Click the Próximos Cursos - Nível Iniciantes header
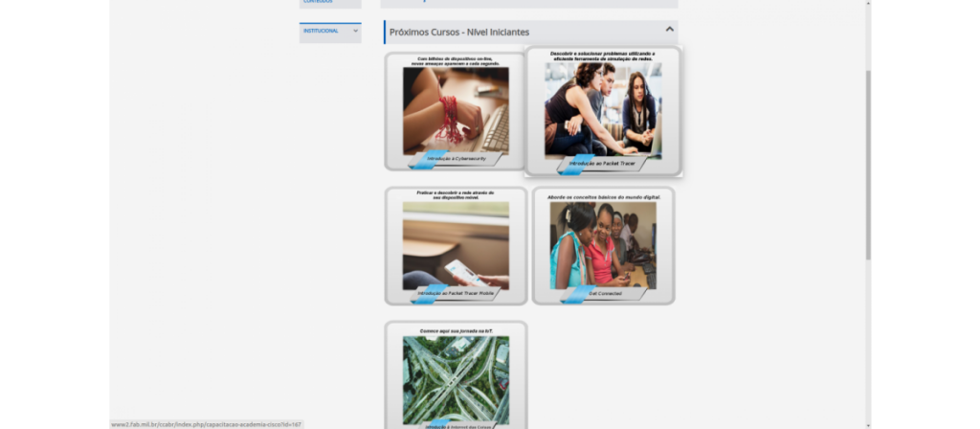This screenshot has height=429, width=980. pos(530,32)
